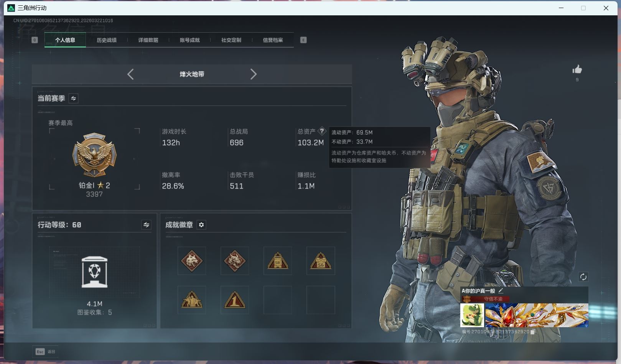Screen dimensions: 621x364
Task: Select the red triangle number 1 badge
Action: pos(235,300)
